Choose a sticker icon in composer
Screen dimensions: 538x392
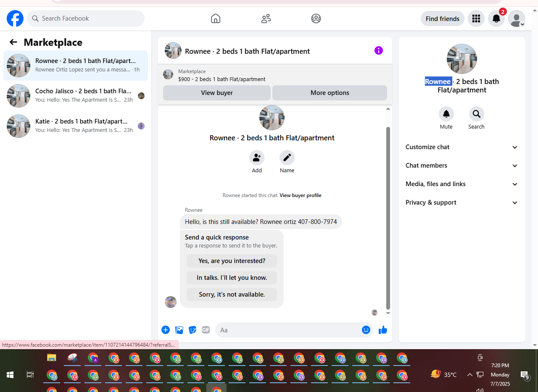click(x=193, y=330)
